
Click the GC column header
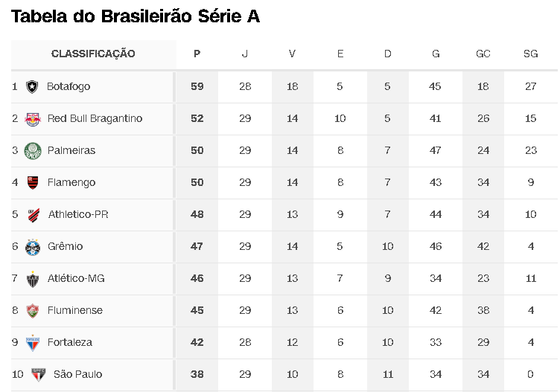click(483, 54)
